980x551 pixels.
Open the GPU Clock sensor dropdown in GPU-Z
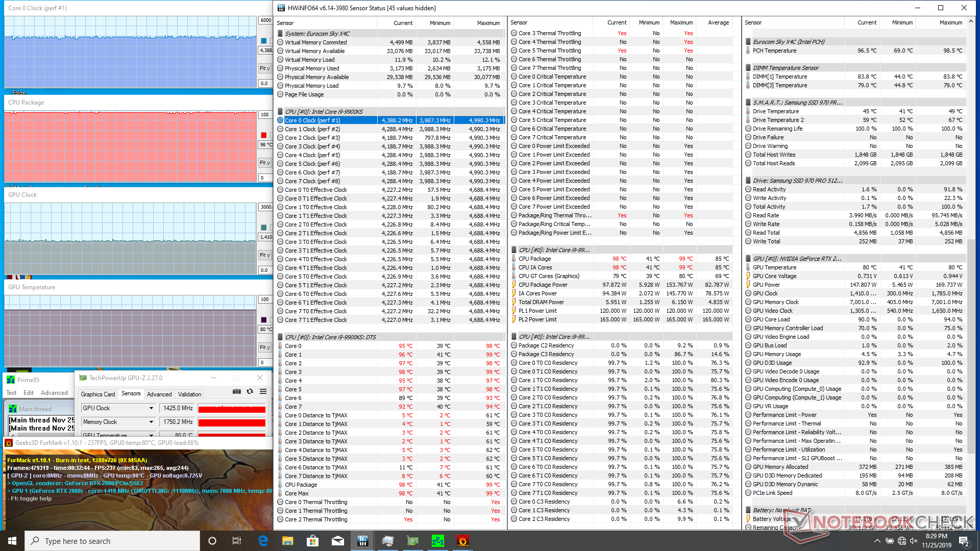point(151,408)
